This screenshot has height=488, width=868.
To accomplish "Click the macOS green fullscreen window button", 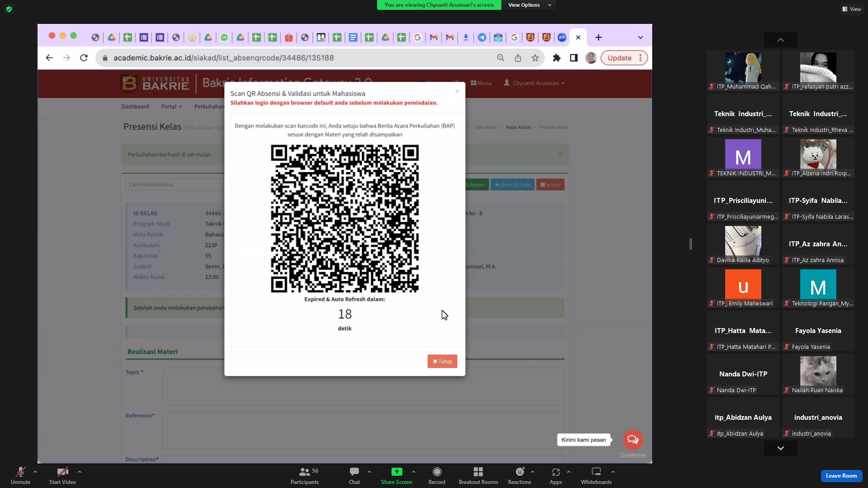I will click(x=74, y=36).
